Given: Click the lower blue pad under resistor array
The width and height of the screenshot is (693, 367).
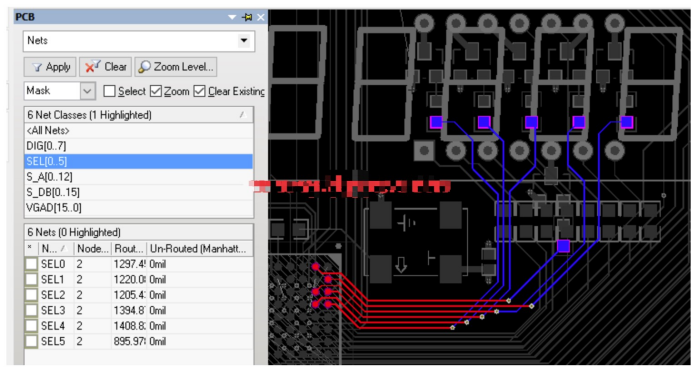Looking at the screenshot, I should 563,246.
